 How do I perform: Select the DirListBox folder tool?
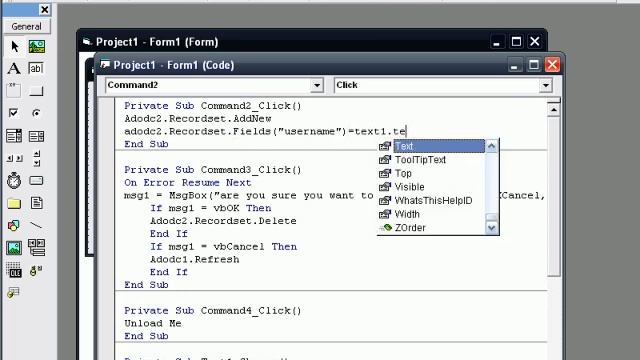tap(14, 203)
